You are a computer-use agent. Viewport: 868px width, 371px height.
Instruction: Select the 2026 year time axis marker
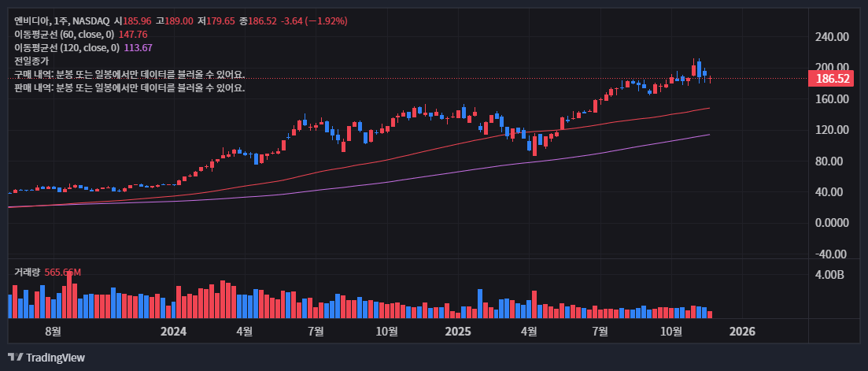(x=742, y=332)
